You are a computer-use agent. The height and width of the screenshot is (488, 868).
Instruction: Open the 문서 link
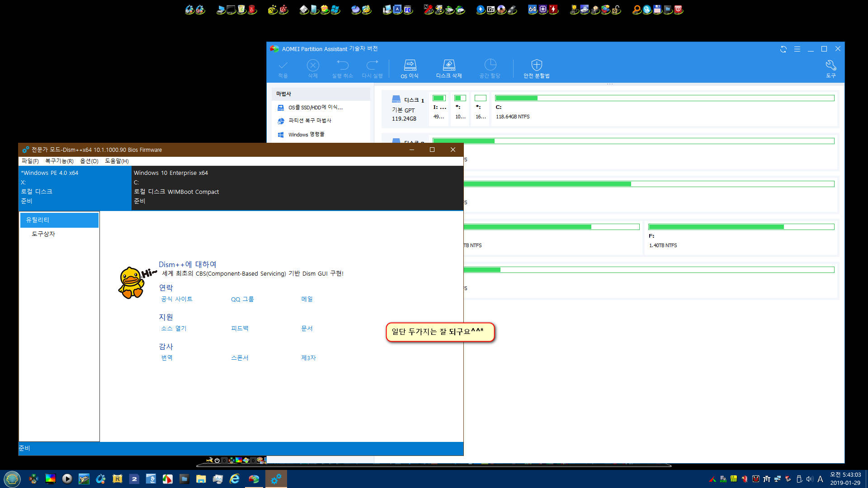point(307,328)
